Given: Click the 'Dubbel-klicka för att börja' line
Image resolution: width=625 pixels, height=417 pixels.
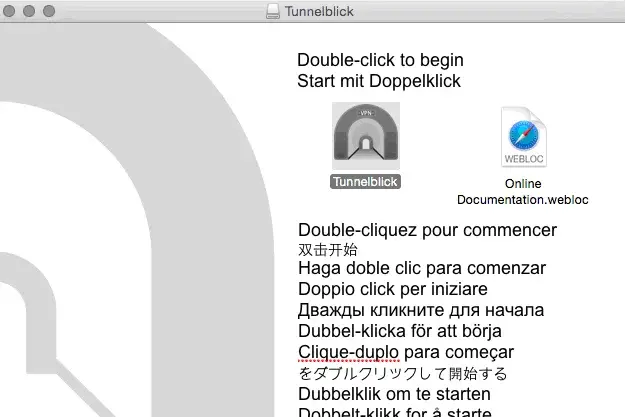Looking at the screenshot, I should [399, 331].
